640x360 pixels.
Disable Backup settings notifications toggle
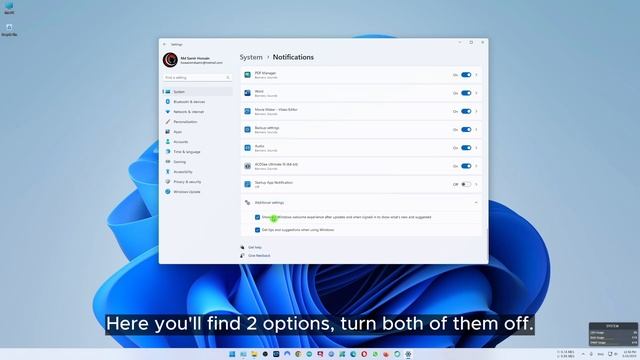[x=466, y=129]
